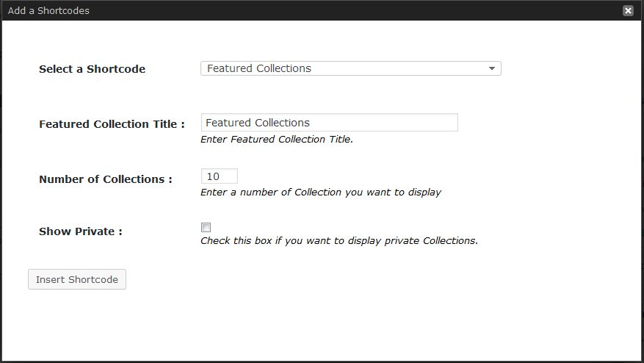Click the 'Number of Collections :' label

(x=105, y=179)
